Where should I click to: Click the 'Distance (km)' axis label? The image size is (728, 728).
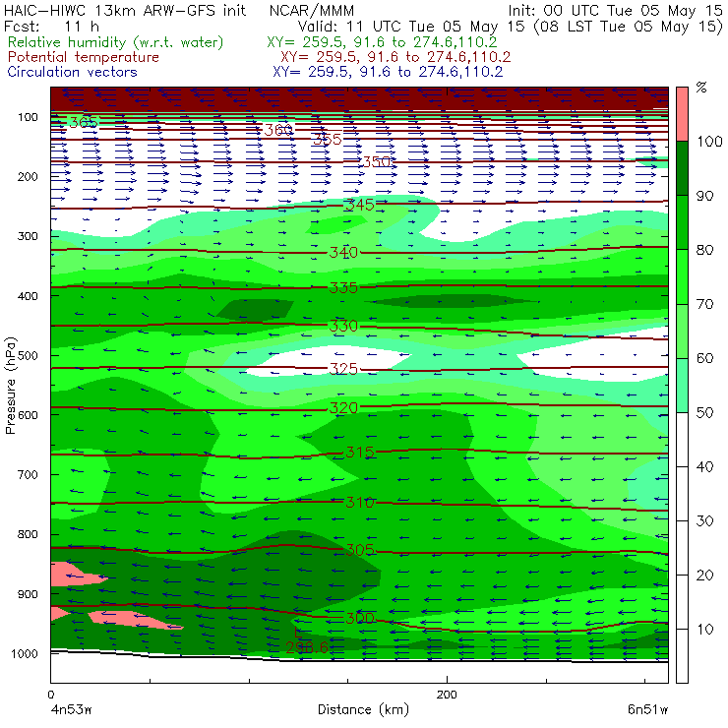click(363, 710)
